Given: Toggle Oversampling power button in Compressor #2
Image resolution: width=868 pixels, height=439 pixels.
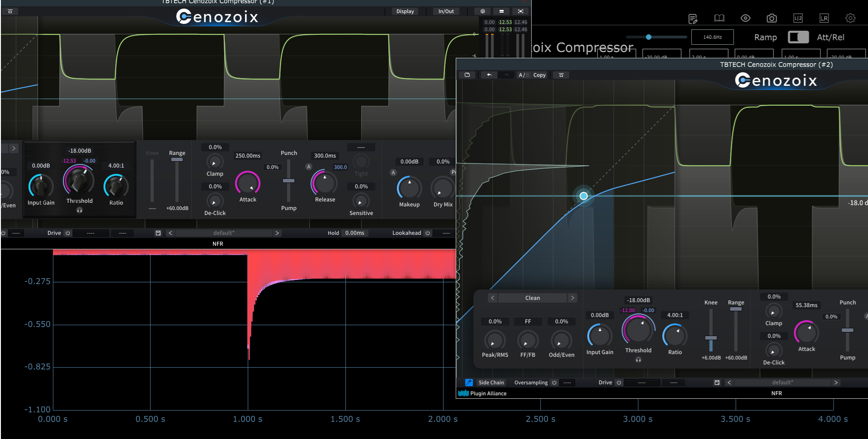Looking at the screenshot, I should [x=554, y=383].
